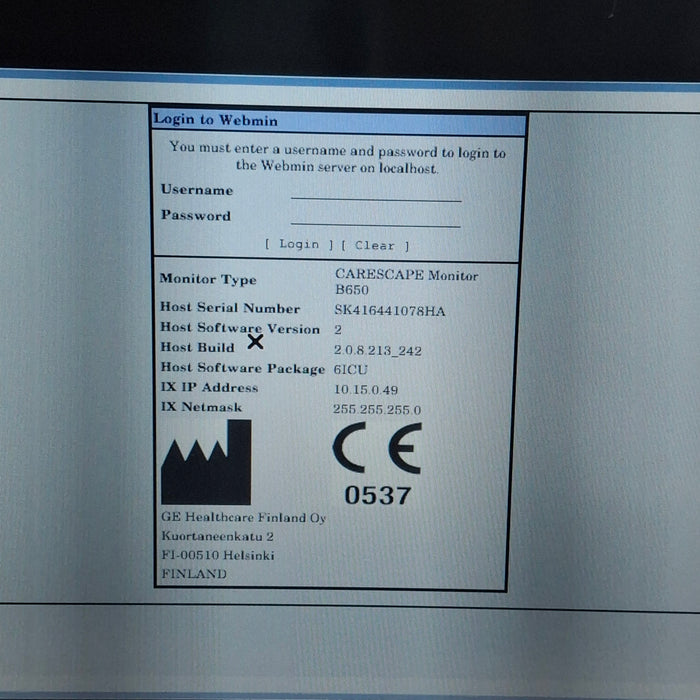Click the FI-00510 Helsinki address line
This screenshot has width=700, height=700.
[217, 555]
